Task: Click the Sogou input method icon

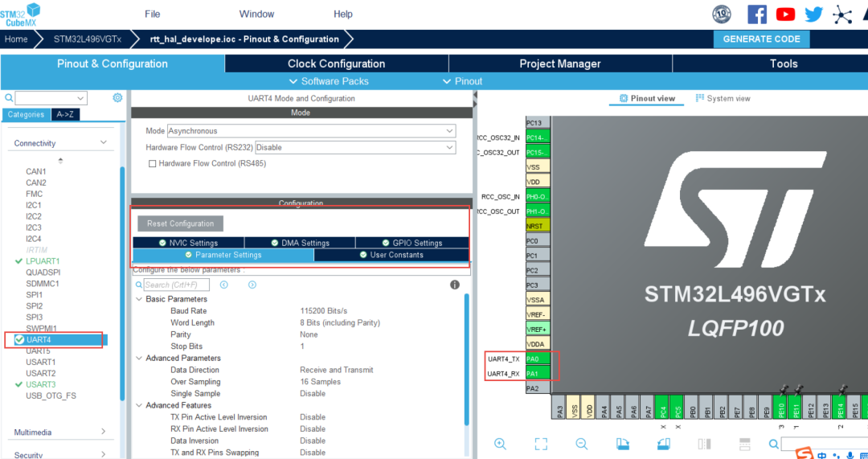Action: (805, 453)
